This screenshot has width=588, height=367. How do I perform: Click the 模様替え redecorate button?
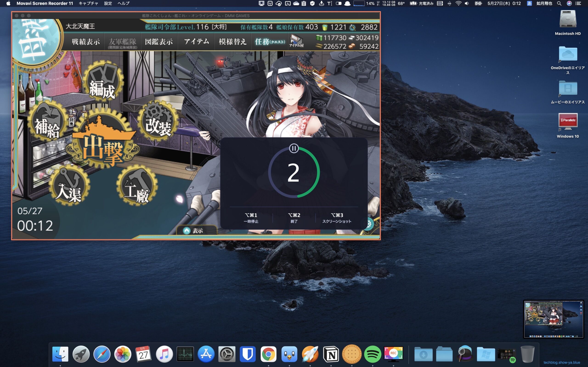click(x=232, y=42)
